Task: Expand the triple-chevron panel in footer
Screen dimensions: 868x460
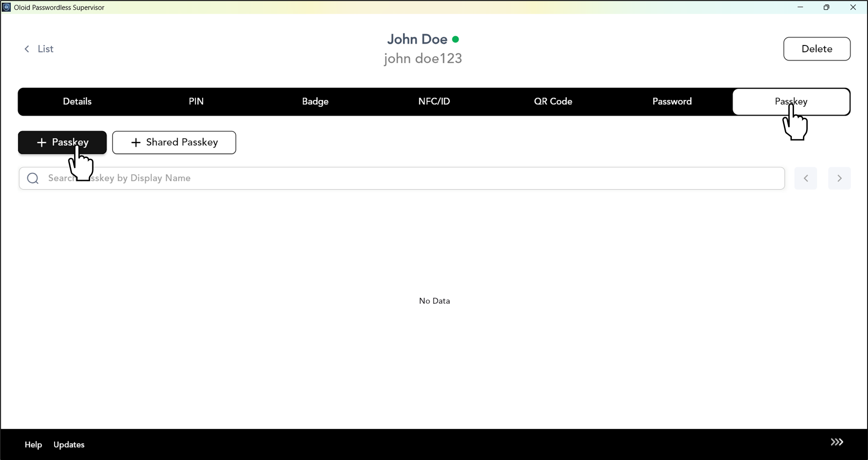Action: [837, 442]
